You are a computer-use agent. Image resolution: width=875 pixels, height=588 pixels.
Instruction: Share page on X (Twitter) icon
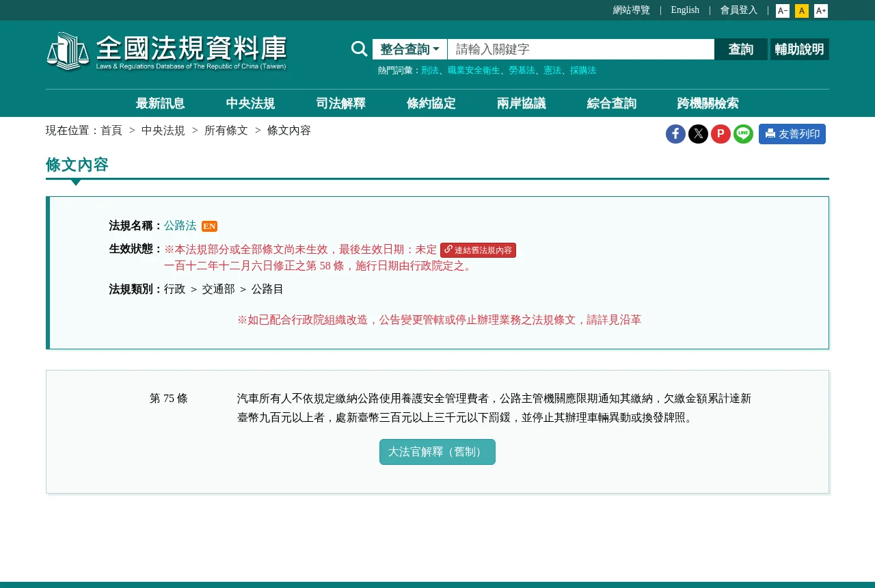[698, 134]
